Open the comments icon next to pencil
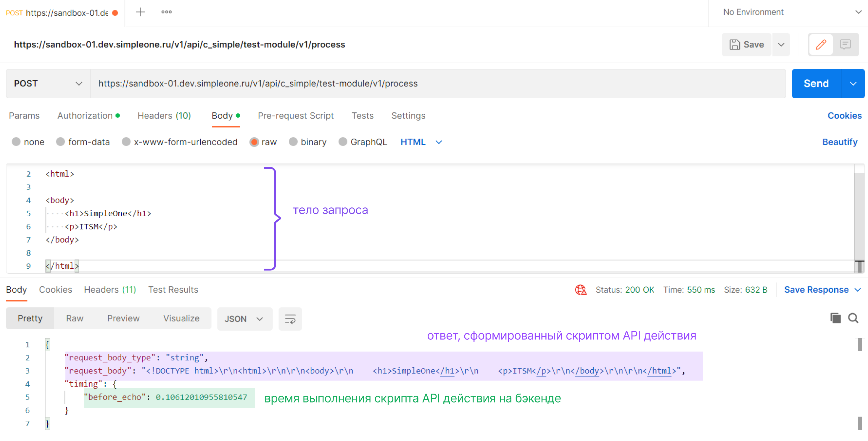The image size is (868, 441). [845, 44]
